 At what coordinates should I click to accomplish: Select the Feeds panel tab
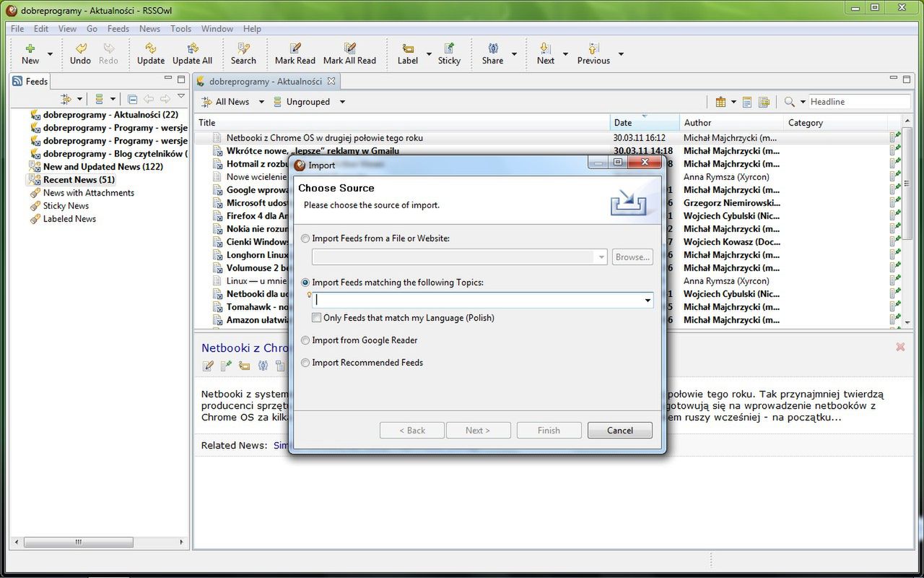(30, 81)
